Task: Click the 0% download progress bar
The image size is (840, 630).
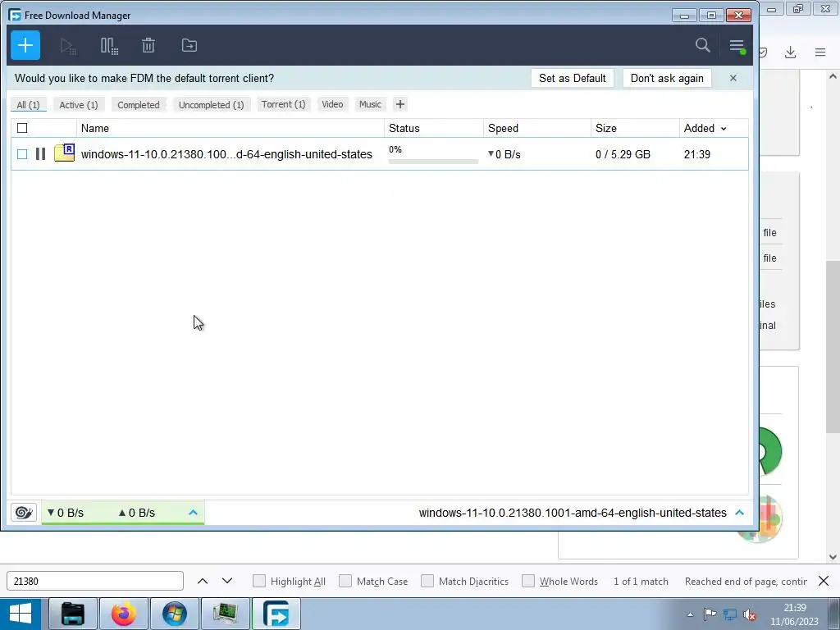Action: point(433,162)
